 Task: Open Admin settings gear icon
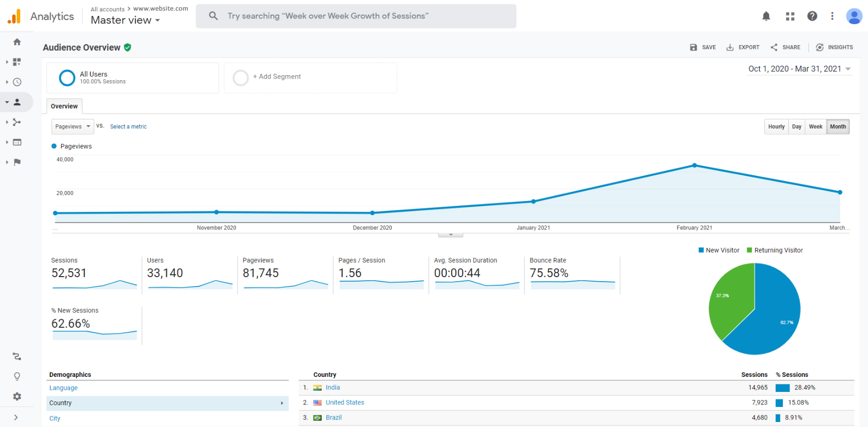coord(17,396)
